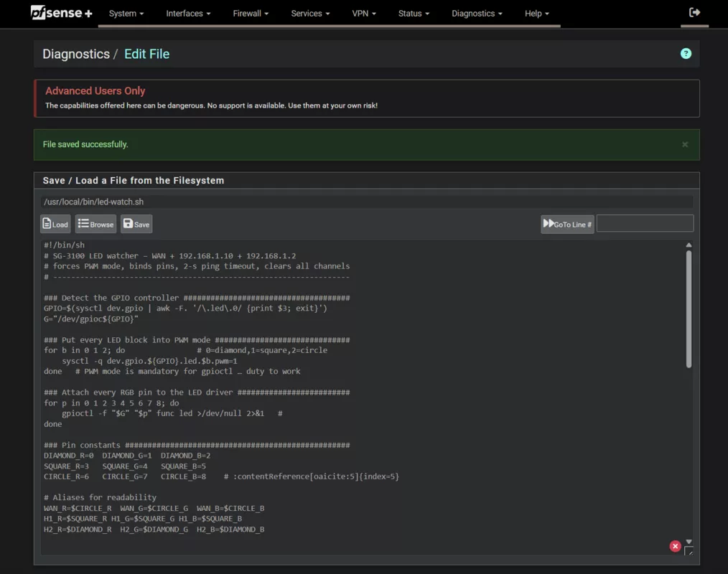The width and height of the screenshot is (728, 574).
Task: Click the editor scrollbar up arrow
Action: click(x=689, y=245)
